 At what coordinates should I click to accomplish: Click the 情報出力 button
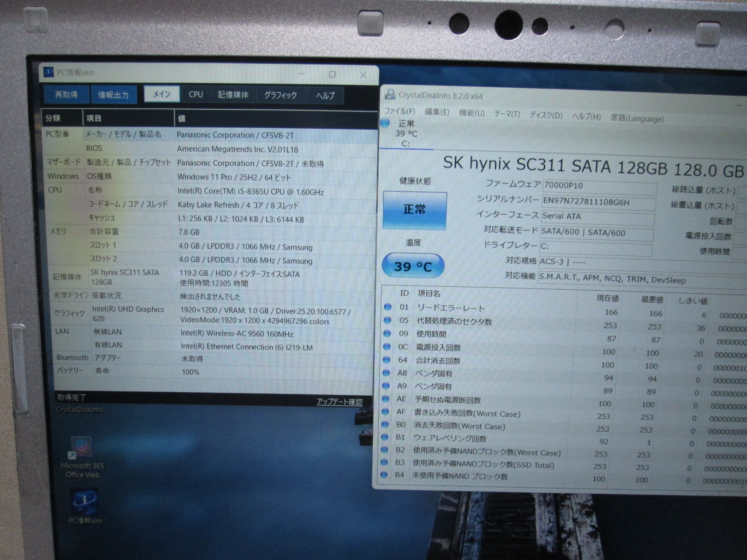[x=113, y=95]
